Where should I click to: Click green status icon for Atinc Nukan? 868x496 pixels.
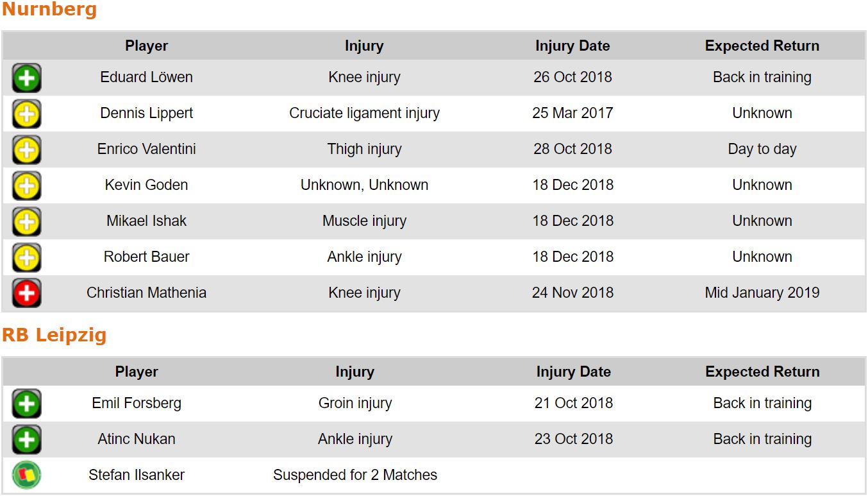[x=26, y=440]
